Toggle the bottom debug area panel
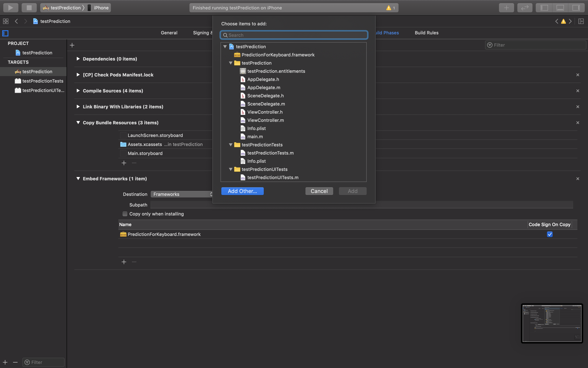Image resolution: width=588 pixels, height=368 pixels. coord(560,8)
